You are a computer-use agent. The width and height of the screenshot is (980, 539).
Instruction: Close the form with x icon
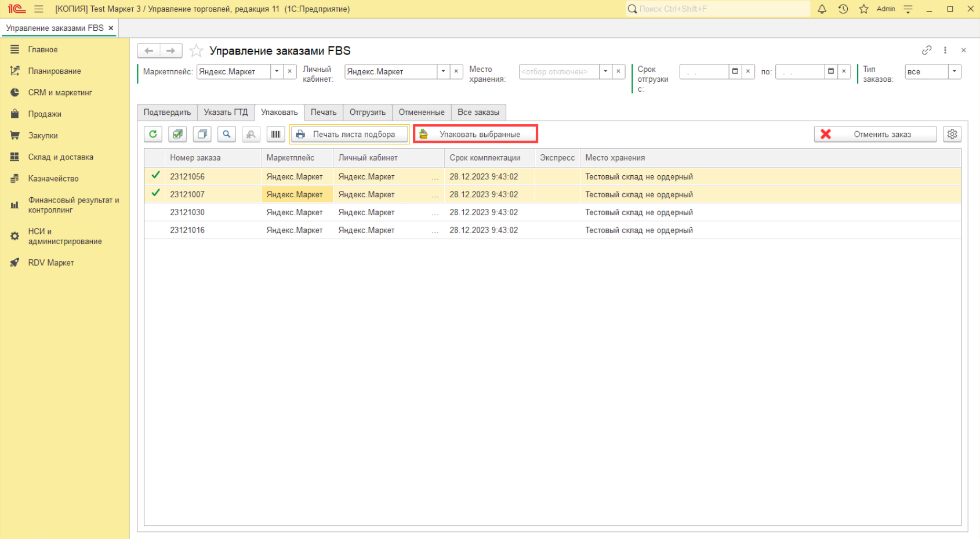(964, 50)
